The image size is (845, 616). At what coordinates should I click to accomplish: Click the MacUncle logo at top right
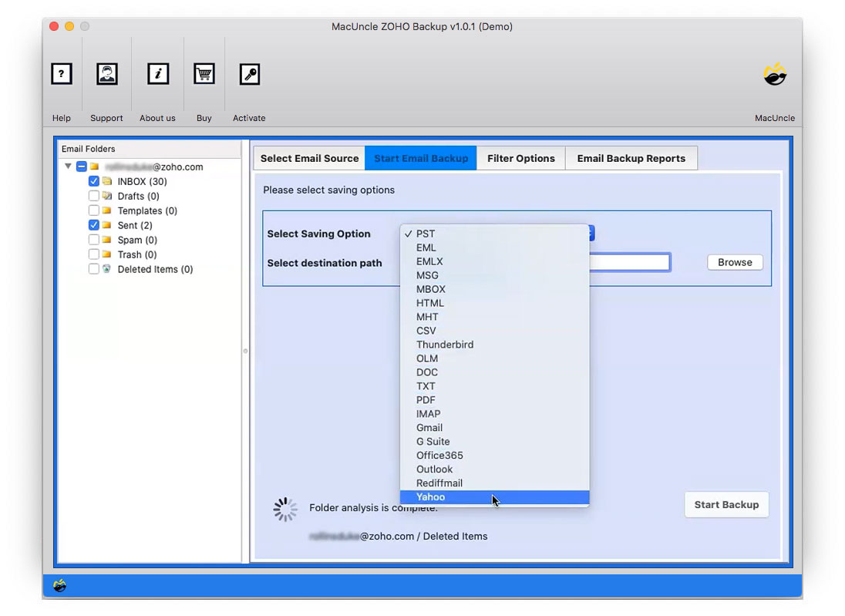tap(774, 75)
